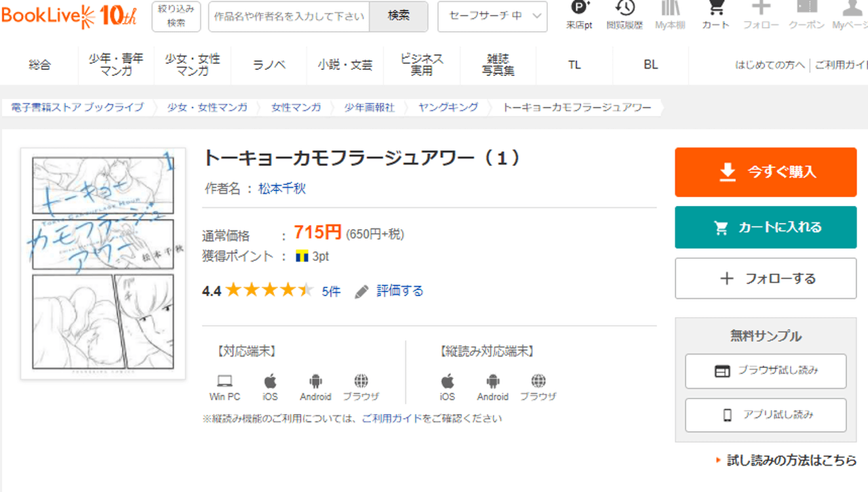The height and width of the screenshot is (492, 868).
Task: Open the coupon icon in header
Action: (x=806, y=9)
